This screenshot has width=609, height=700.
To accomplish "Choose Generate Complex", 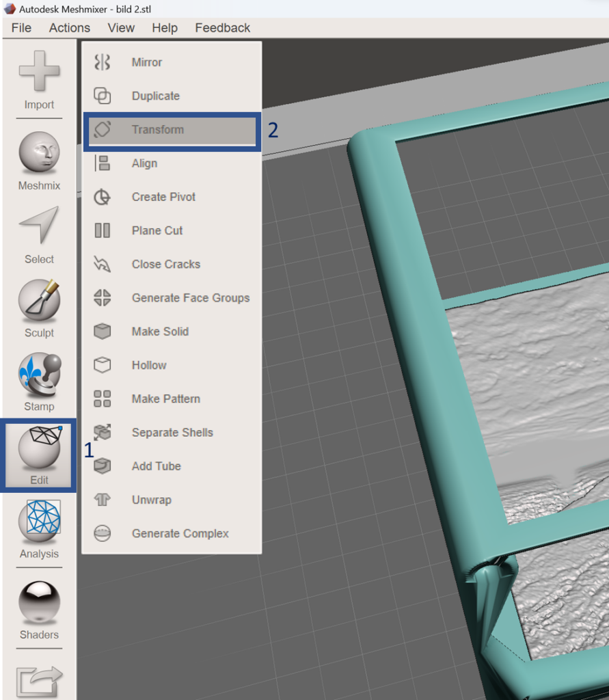I will pos(172,533).
